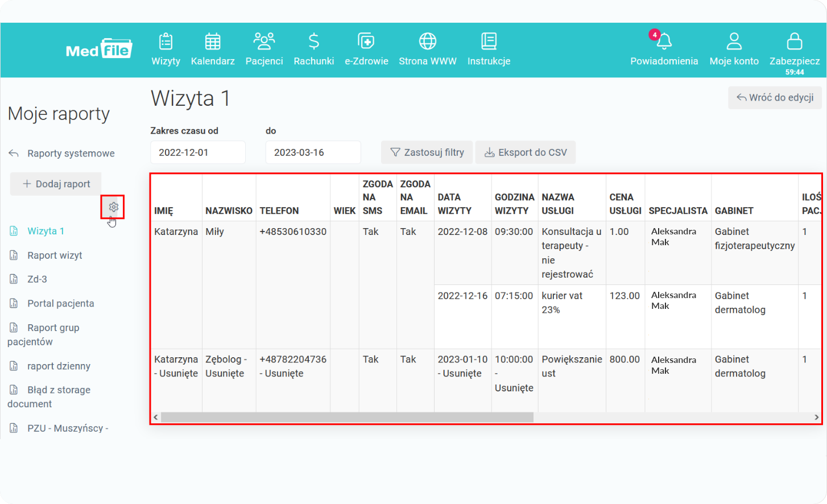Click the Portal pacjenta document icon
Image resolution: width=827 pixels, height=504 pixels.
click(x=14, y=304)
